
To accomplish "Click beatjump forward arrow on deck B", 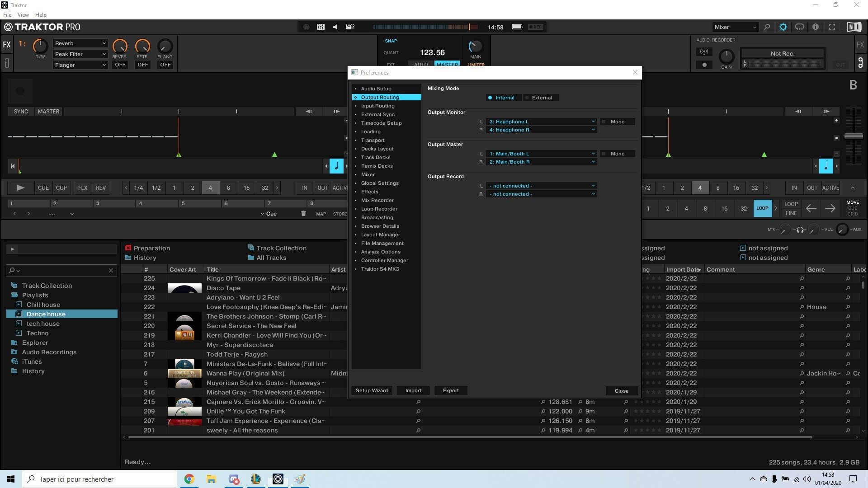I will click(x=830, y=208).
